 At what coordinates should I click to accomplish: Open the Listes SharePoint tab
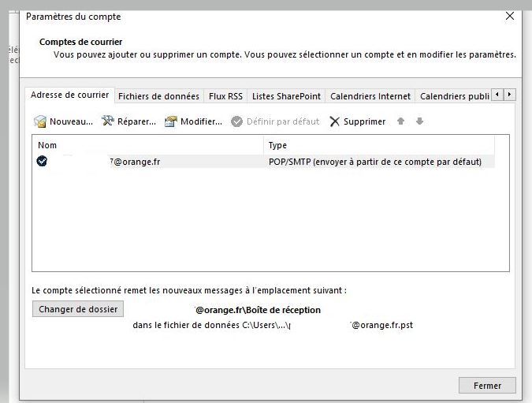coord(286,96)
